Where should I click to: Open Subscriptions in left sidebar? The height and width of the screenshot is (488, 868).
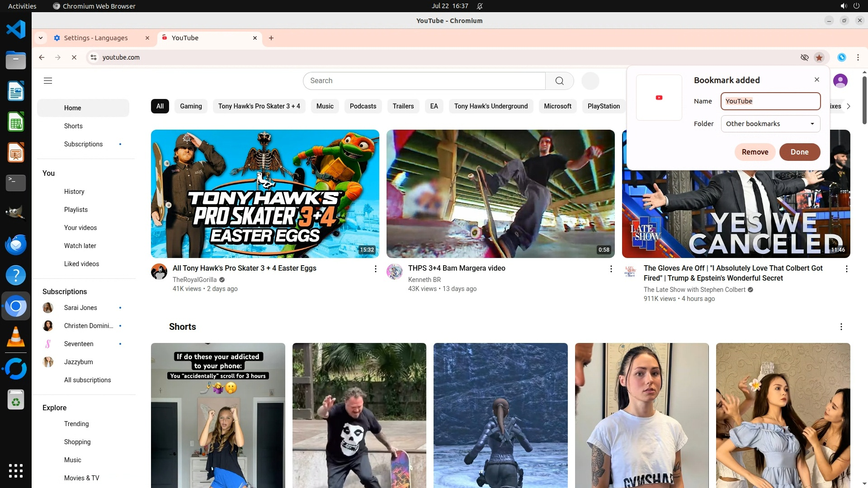[x=83, y=144]
